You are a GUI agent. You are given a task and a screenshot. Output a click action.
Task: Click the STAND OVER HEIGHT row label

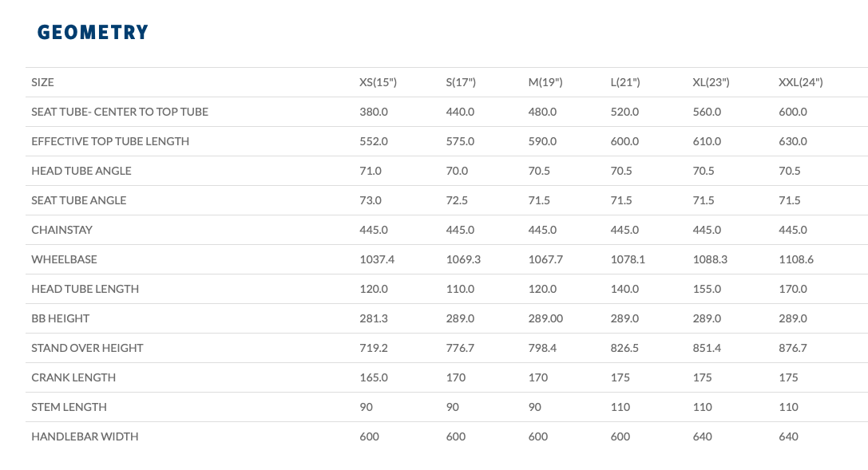click(88, 348)
